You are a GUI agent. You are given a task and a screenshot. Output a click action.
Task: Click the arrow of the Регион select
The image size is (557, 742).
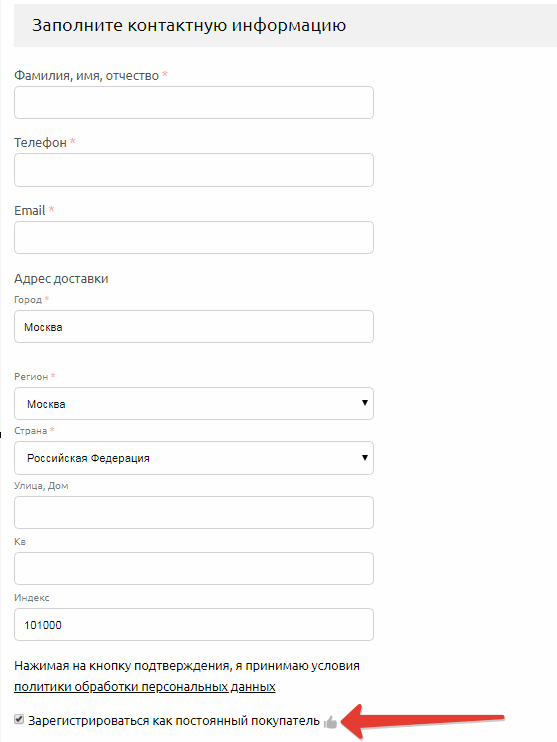[x=365, y=403]
